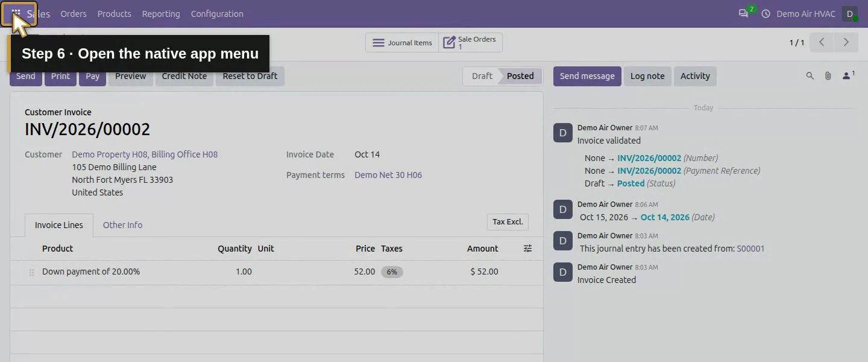
Task: Toggle the Tax Excl. button
Action: [508, 222]
